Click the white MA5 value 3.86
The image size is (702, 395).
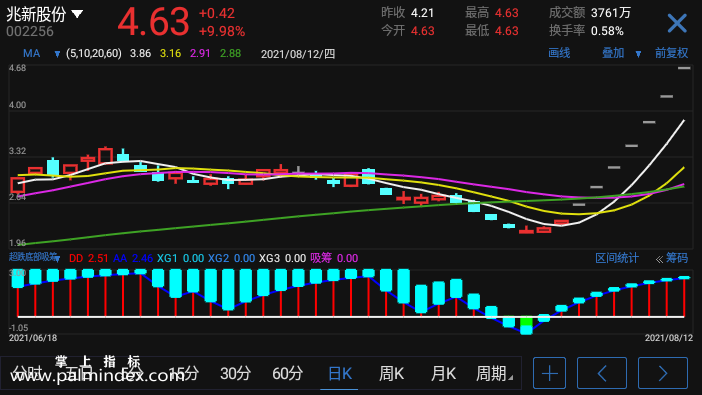pyautogui.click(x=140, y=54)
